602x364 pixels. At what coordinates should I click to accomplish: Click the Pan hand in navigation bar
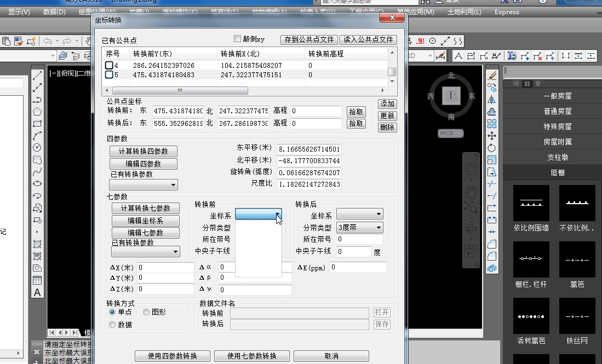click(471, 190)
